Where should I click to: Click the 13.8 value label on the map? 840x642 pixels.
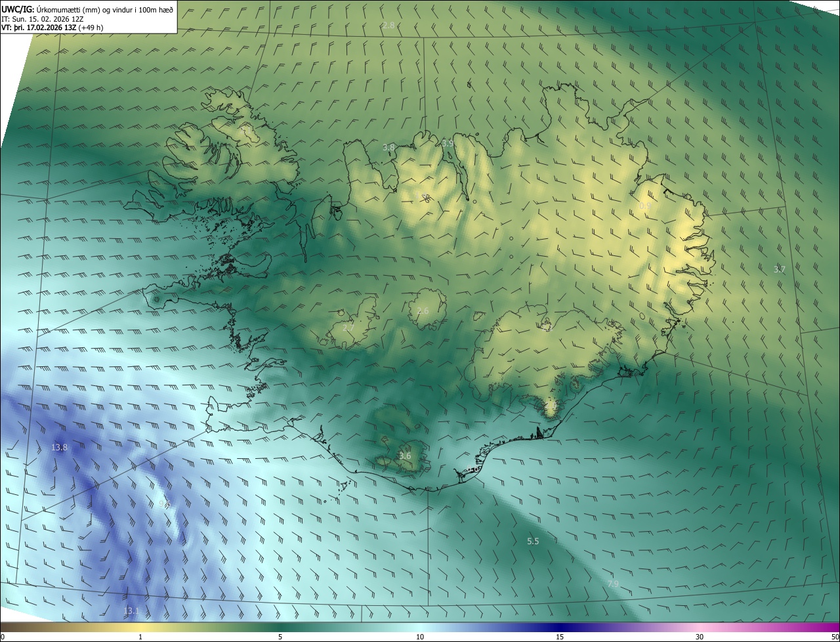[59, 448]
